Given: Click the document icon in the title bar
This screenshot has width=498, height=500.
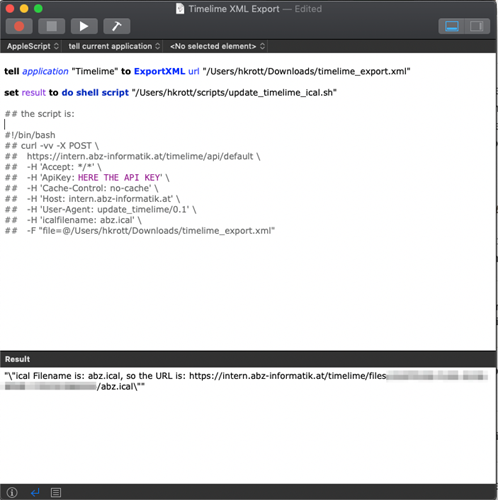Looking at the screenshot, I should [x=180, y=9].
